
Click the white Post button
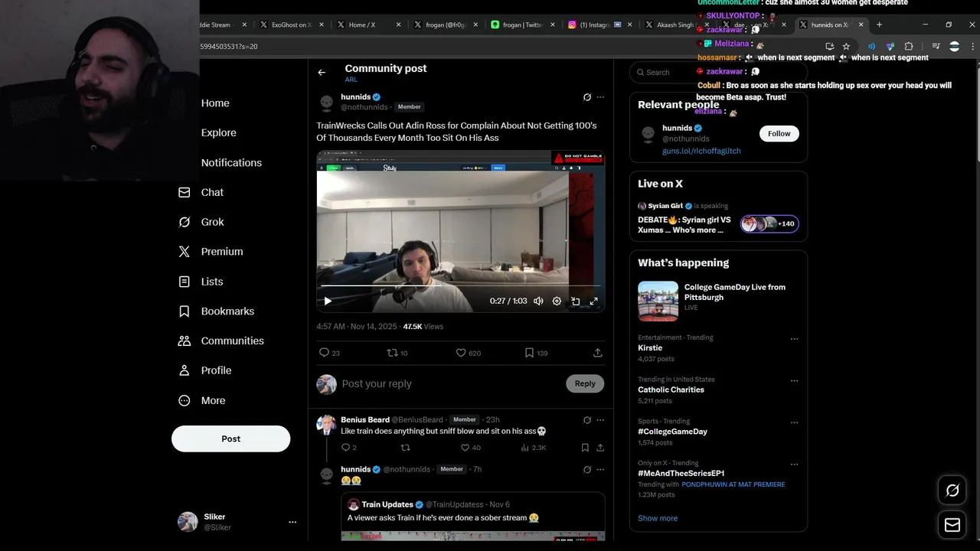point(230,439)
